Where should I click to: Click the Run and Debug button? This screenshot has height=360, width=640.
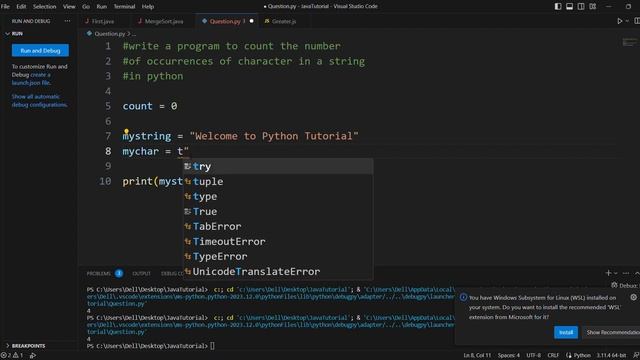click(40, 50)
